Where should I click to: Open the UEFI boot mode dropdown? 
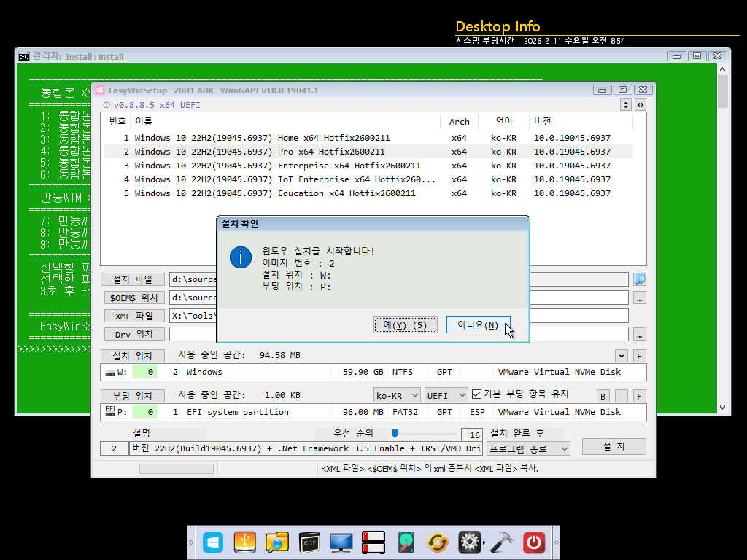coord(446,395)
